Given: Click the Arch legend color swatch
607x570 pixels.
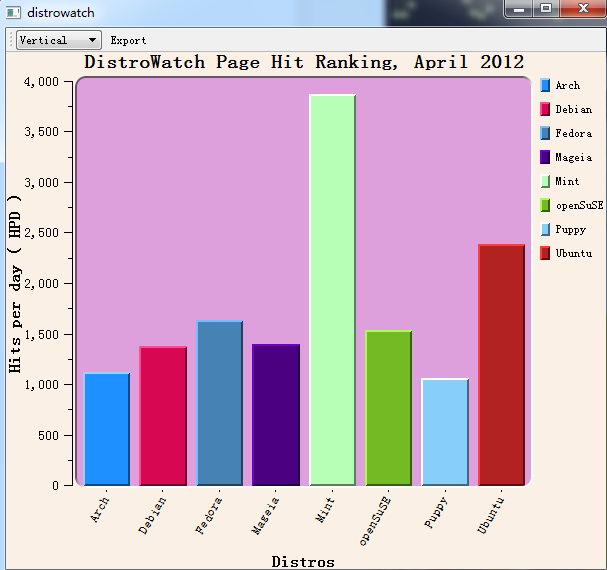Looking at the screenshot, I should (x=545, y=86).
